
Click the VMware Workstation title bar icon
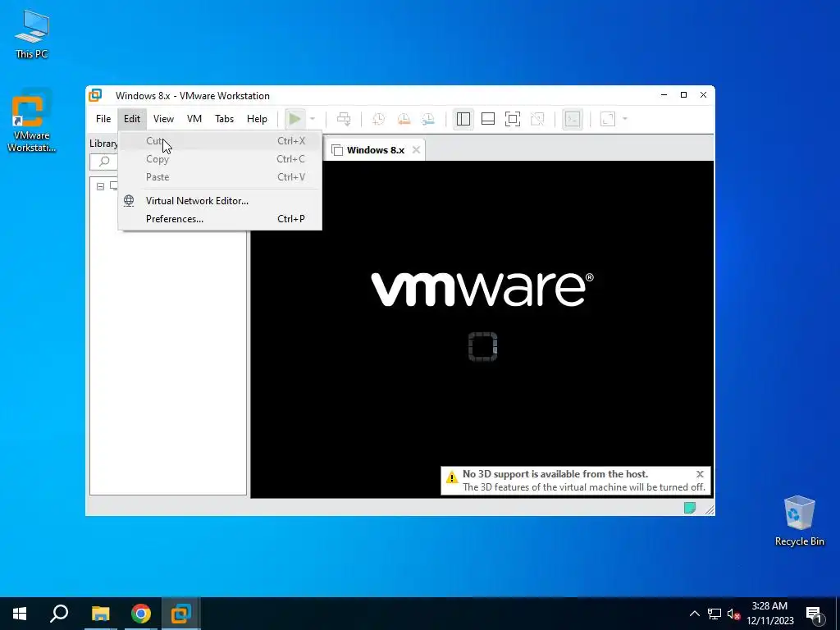pos(95,95)
